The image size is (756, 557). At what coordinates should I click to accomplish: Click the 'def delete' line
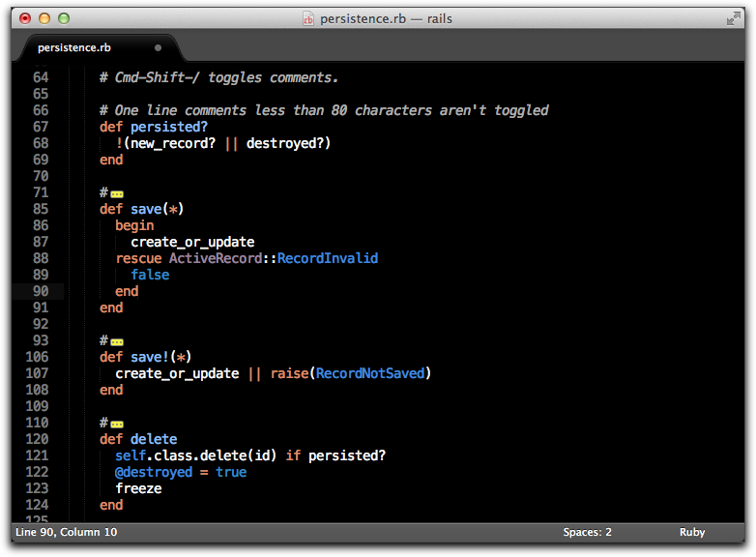coord(138,439)
